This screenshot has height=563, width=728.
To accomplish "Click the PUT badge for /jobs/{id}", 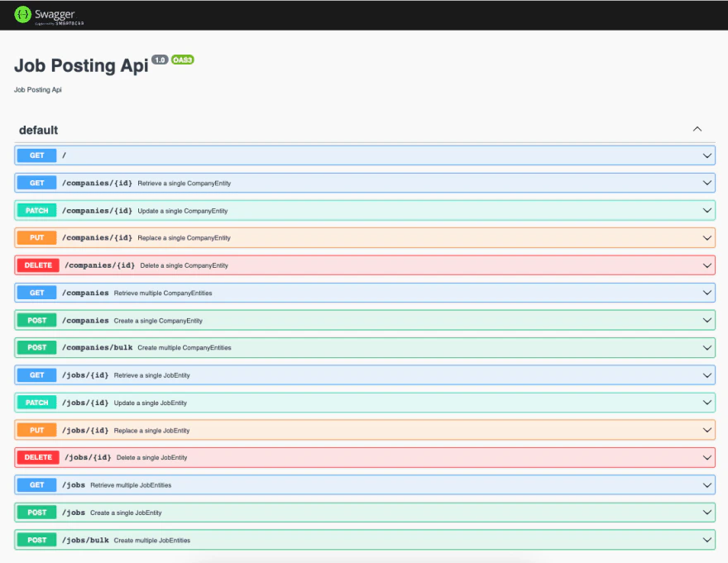I will pos(36,430).
